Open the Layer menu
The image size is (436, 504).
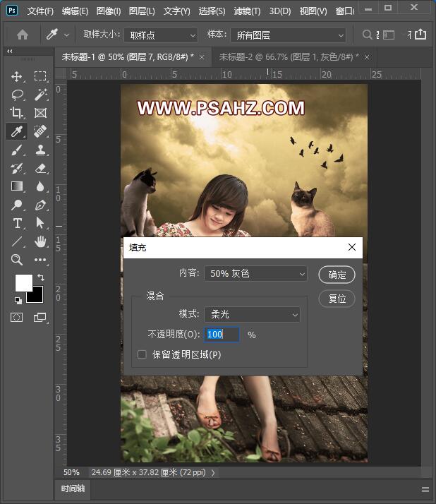(x=142, y=11)
